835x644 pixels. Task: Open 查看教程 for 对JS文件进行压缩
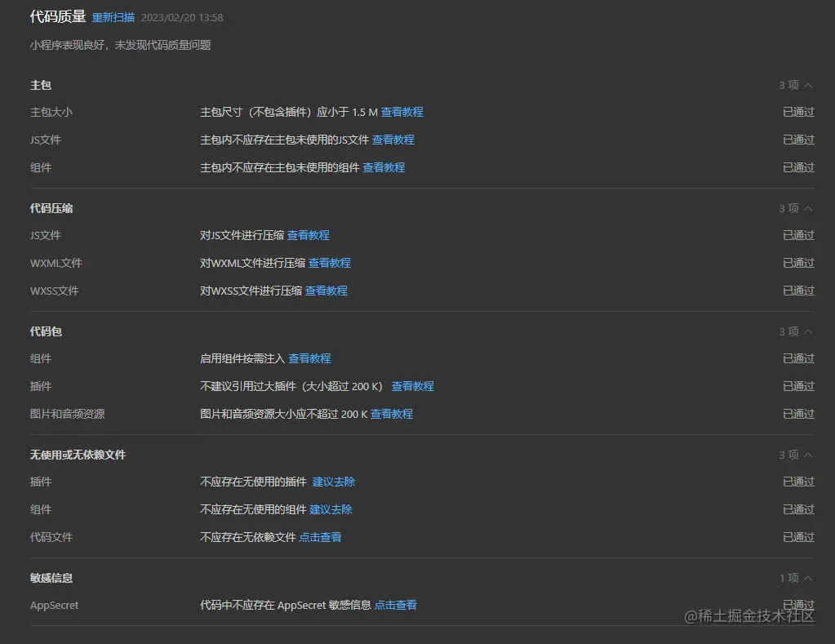point(309,235)
